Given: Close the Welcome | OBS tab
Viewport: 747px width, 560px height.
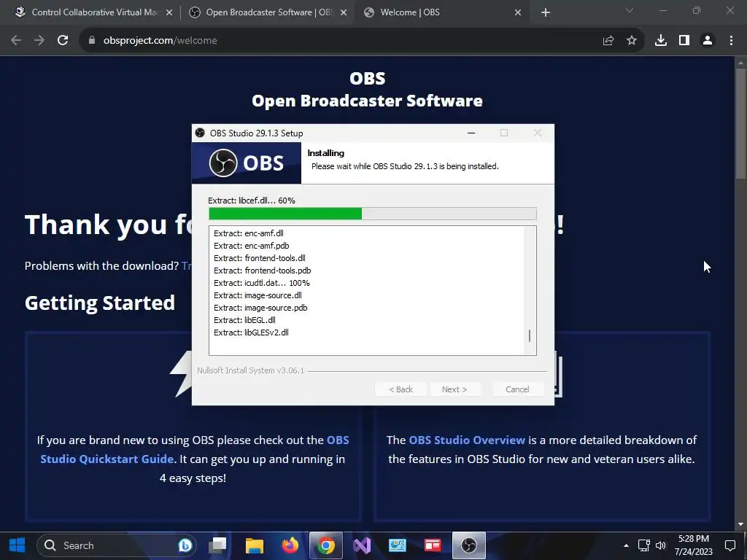Looking at the screenshot, I should (518, 13).
